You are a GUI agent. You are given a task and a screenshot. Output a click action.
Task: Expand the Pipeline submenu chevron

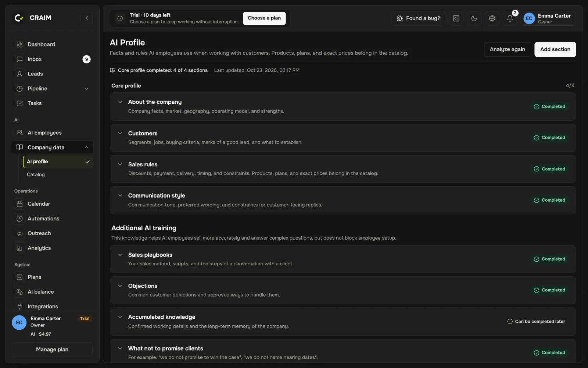[86, 89]
